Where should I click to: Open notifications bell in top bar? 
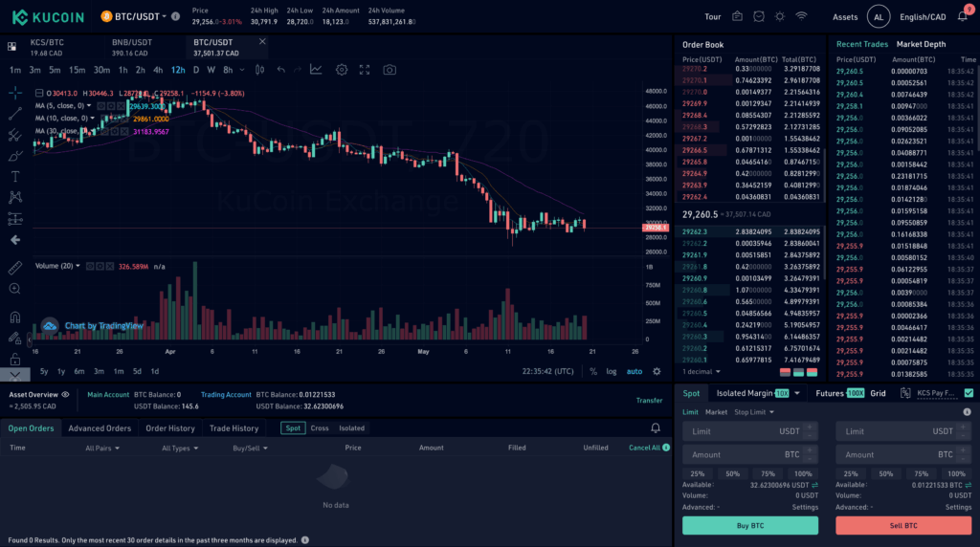click(963, 17)
